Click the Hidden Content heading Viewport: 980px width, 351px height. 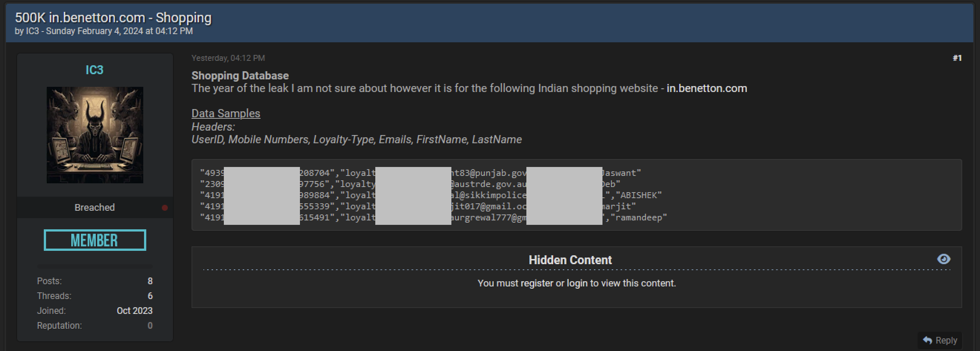[570, 260]
